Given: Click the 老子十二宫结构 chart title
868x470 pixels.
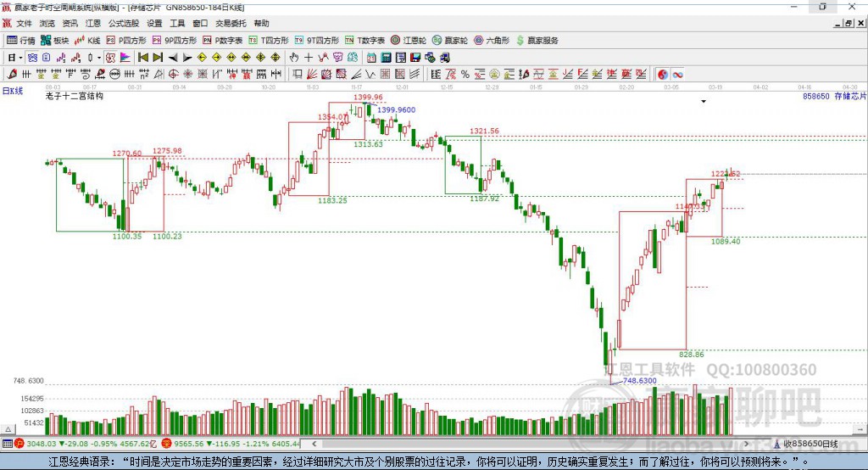Looking at the screenshot, I should (x=75, y=96).
